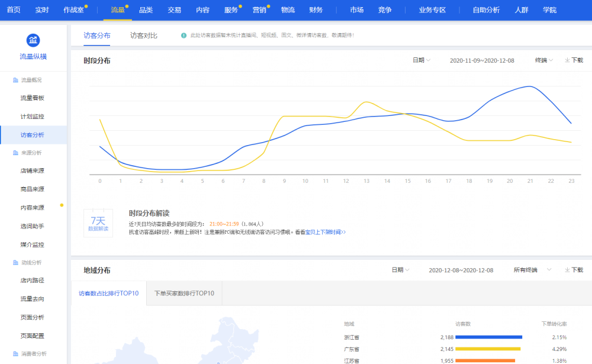Screen dimensions: 592x364
Task: Click the 动线分析 section icon in sidebar
Action: pos(15,262)
